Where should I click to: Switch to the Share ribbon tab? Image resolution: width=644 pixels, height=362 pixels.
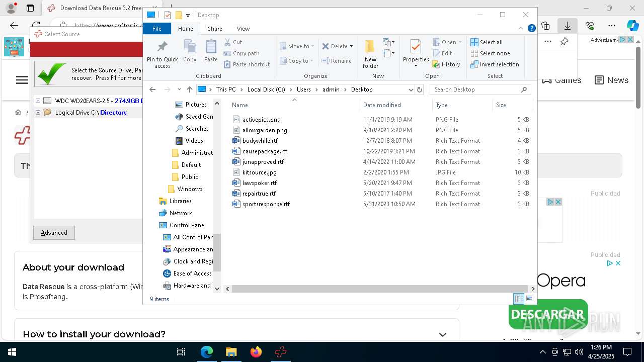(215, 29)
